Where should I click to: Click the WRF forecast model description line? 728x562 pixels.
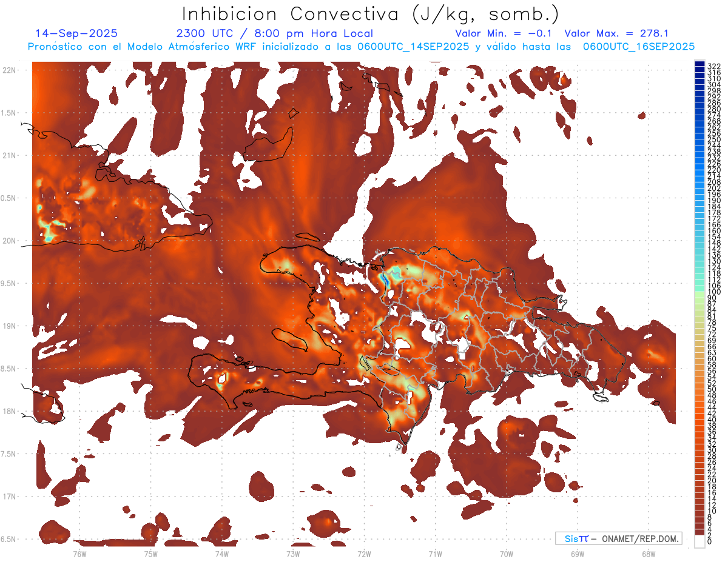click(361, 46)
